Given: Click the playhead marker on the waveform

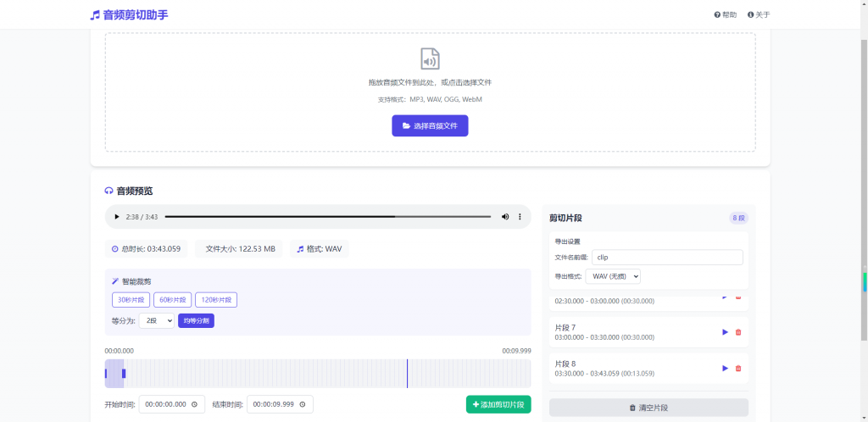Looking at the screenshot, I should point(408,374).
